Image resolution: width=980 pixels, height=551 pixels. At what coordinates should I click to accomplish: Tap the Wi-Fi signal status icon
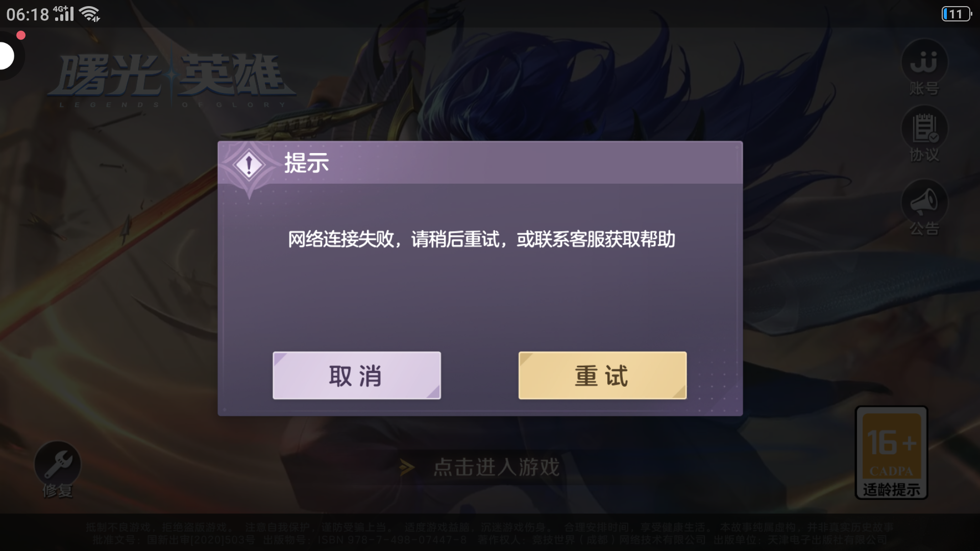point(90,14)
